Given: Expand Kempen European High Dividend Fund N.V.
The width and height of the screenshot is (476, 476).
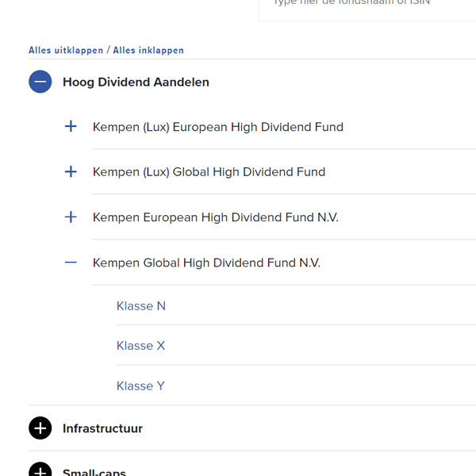Looking at the screenshot, I should coord(71,217).
